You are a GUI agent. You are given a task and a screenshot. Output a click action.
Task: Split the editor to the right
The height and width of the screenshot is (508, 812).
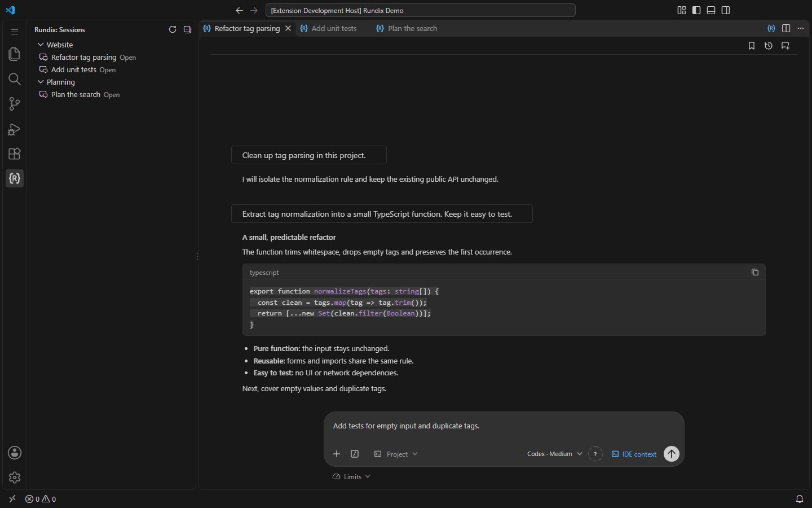(x=786, y=28)
